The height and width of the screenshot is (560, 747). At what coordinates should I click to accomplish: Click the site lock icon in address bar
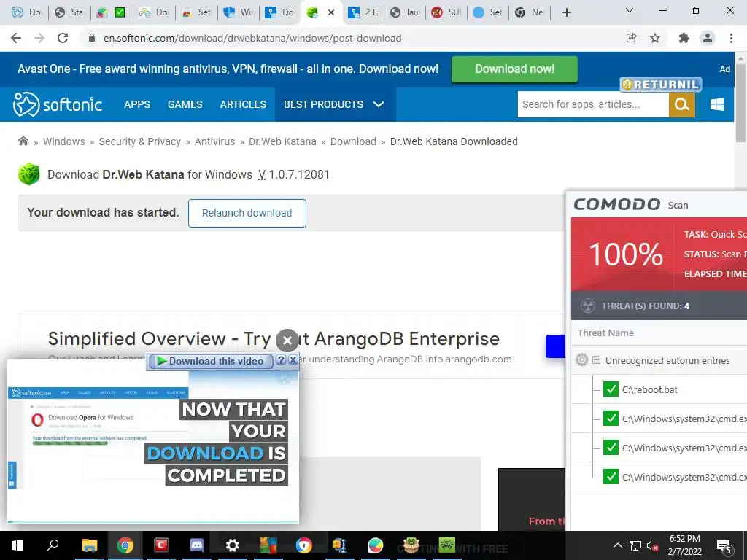point(91,38)
